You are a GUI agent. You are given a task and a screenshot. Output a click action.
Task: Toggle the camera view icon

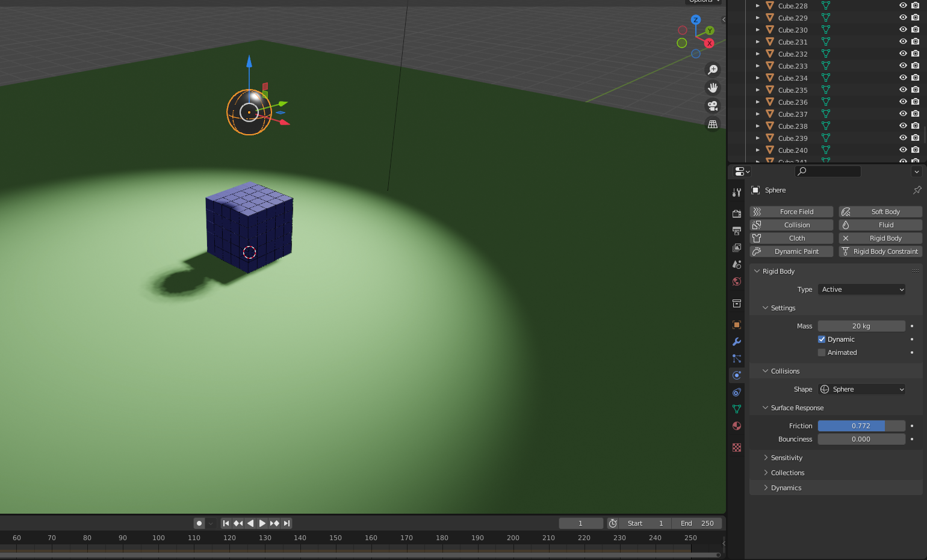(713, 106)
